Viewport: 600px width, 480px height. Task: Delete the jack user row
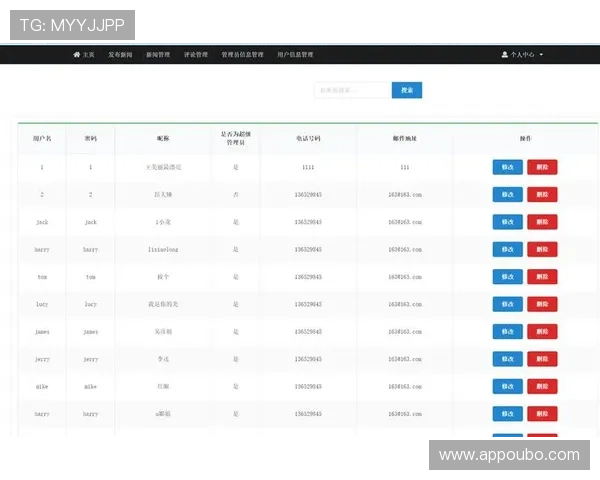pyautogui.click(x=542, y=222)
